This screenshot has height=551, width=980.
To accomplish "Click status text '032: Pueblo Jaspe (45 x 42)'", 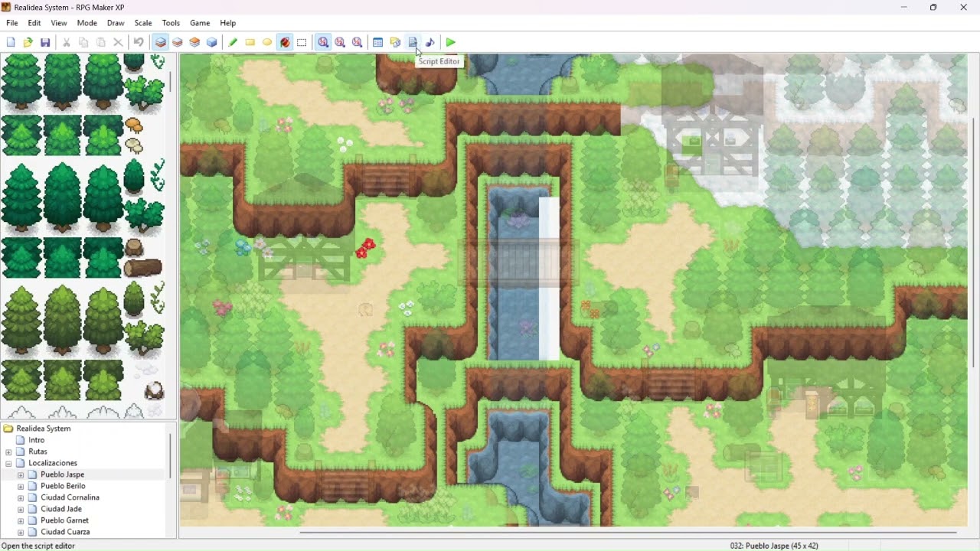I will coord(774,546).
